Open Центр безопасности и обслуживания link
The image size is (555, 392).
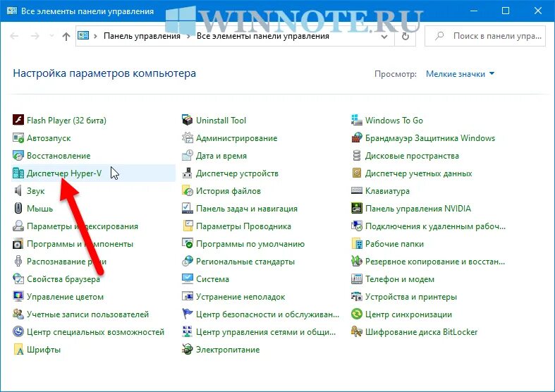[267, 314]
